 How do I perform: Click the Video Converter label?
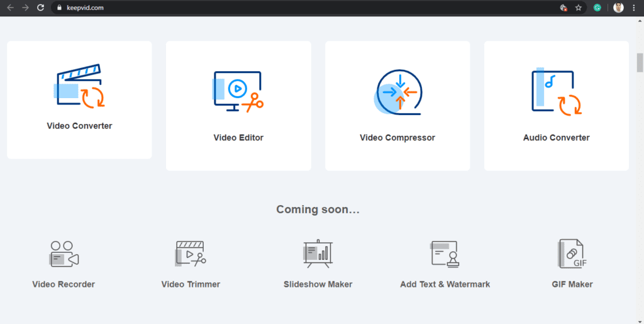click(x=79, y=126)
